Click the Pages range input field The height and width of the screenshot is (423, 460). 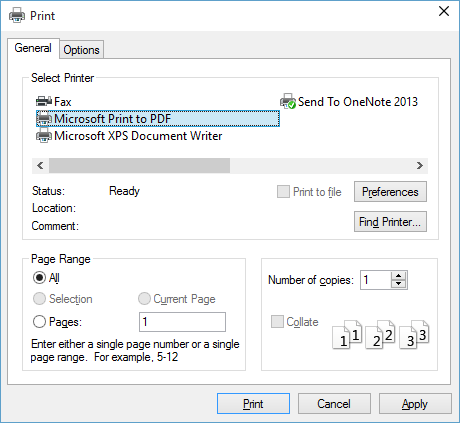[x=182, y=322]
